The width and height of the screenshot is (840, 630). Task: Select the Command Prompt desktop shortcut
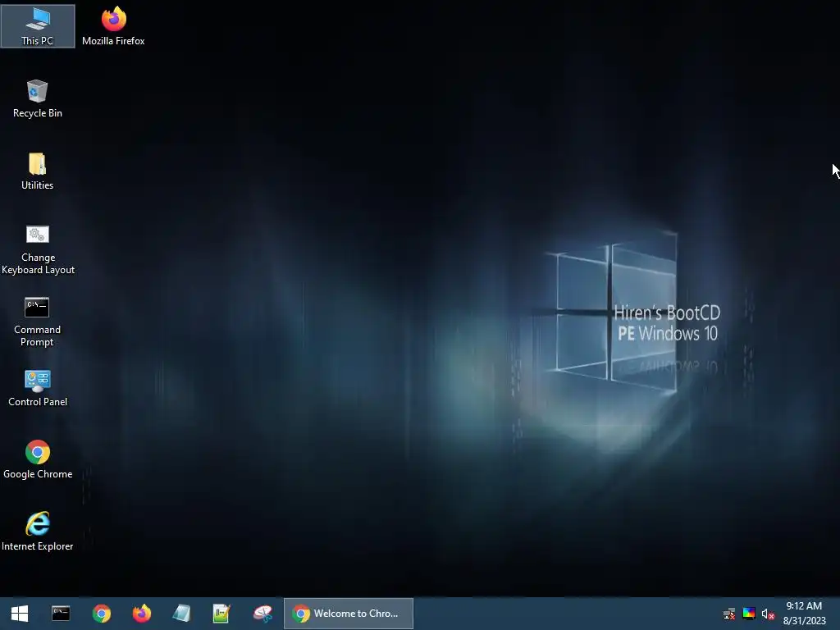pyautogui.click(x=38, y=322)
